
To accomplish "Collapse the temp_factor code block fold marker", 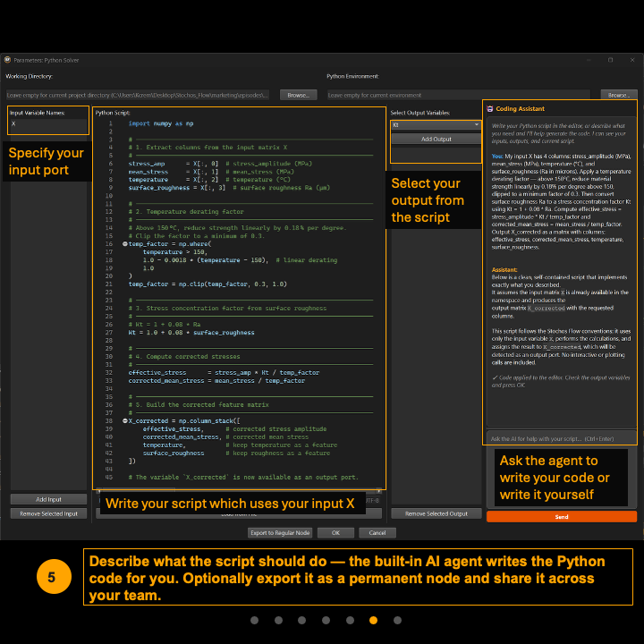I will pos(124,243).
